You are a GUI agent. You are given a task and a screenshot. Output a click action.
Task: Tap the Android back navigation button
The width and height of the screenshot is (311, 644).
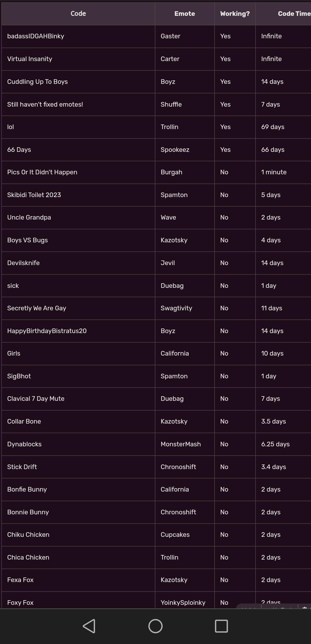click(89, 626)
